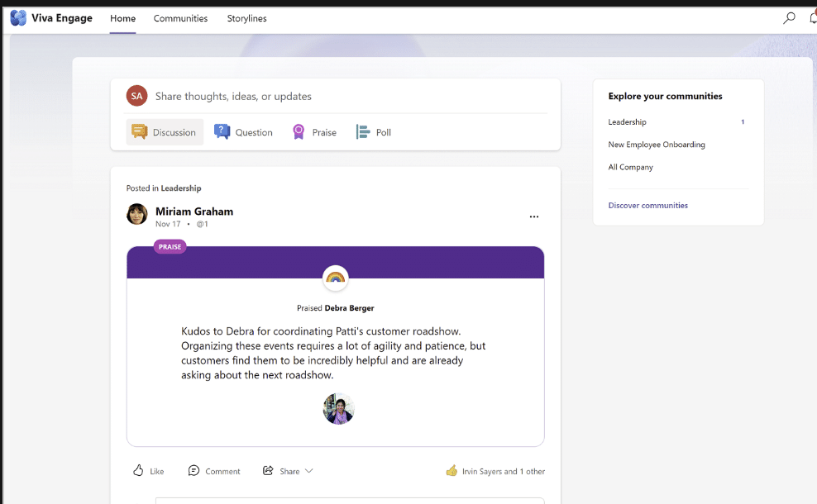Like the post with thumbs-up icon
The image size is (817, 504).
(138, 471)
